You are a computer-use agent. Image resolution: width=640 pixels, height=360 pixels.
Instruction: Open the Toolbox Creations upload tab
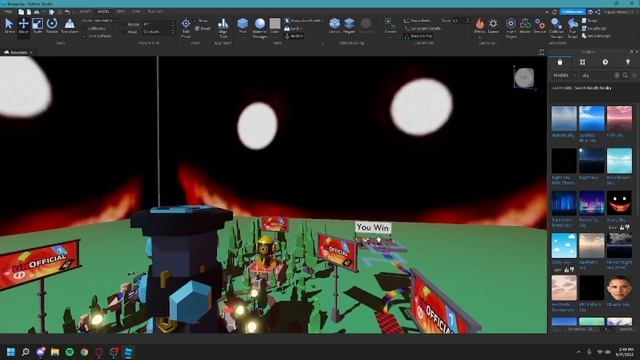tap(628, 62)
